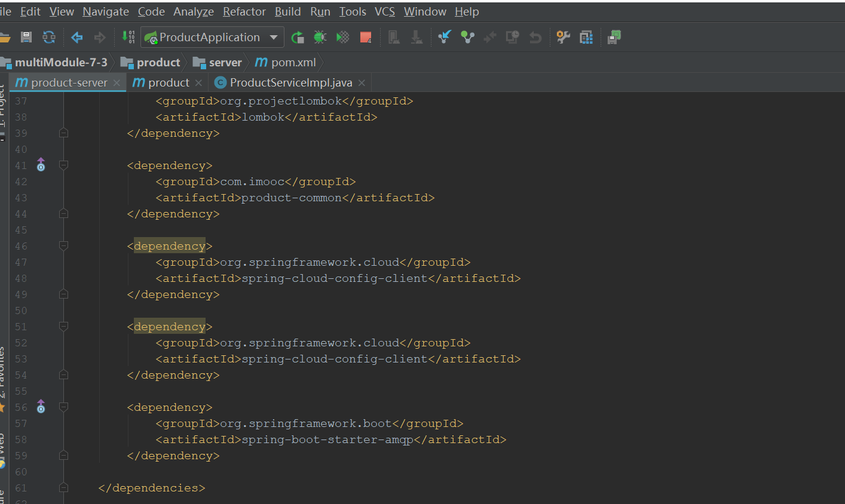
Task: Click the Save All toolbar icon
Action: pos(26,37)
